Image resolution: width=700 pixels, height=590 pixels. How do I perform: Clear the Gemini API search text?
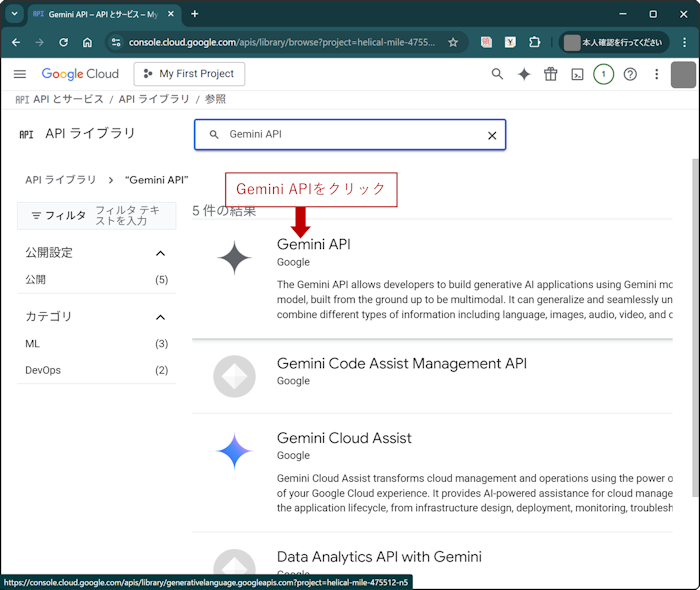492,135
